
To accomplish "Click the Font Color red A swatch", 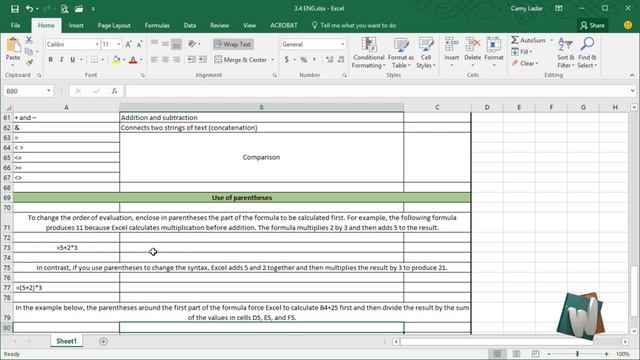I will click(x=133, y=60).
